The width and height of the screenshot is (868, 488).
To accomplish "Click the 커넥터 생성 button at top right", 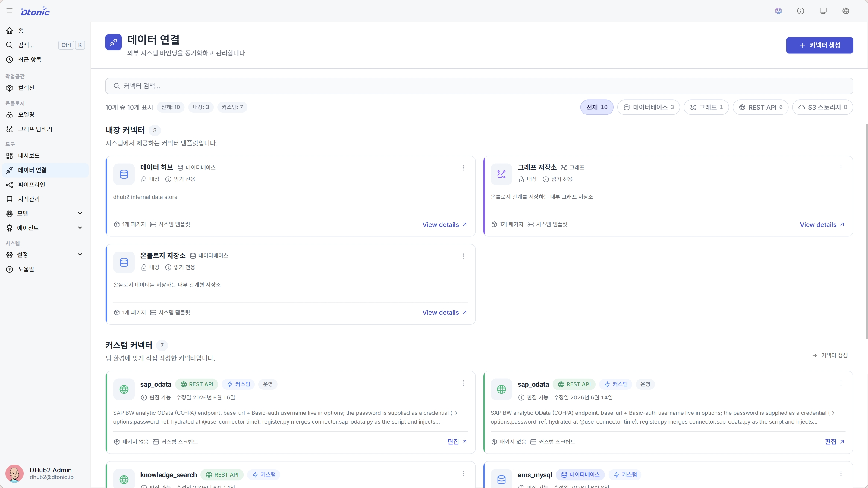I will click(819, 45).
